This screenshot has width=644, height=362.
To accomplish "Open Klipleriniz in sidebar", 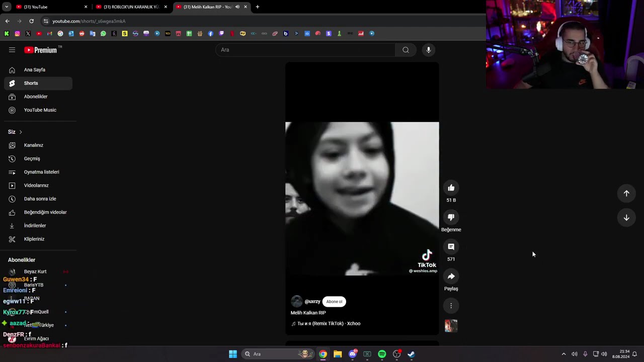I will click(x=38, y=239).
